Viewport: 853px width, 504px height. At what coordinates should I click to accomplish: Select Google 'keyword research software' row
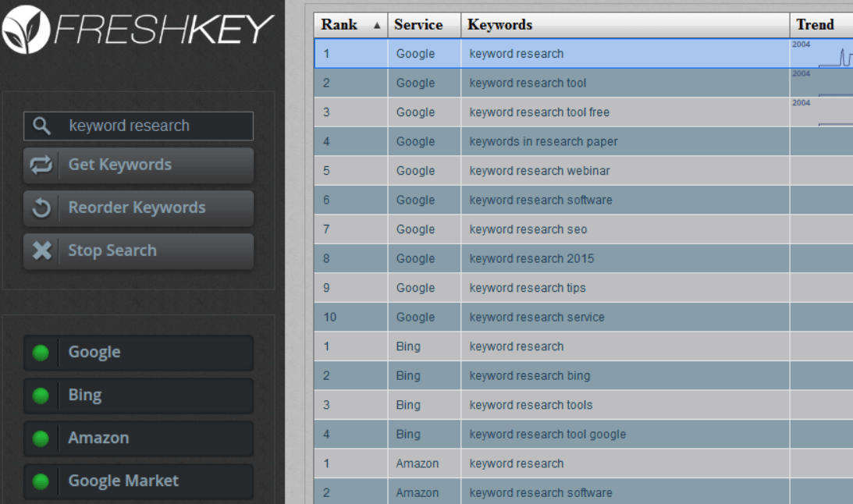583,200
